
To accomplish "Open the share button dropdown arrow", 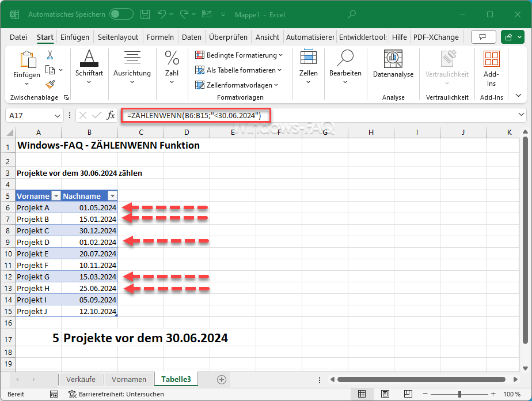I will pyautogui.click(x=520, y=37).
